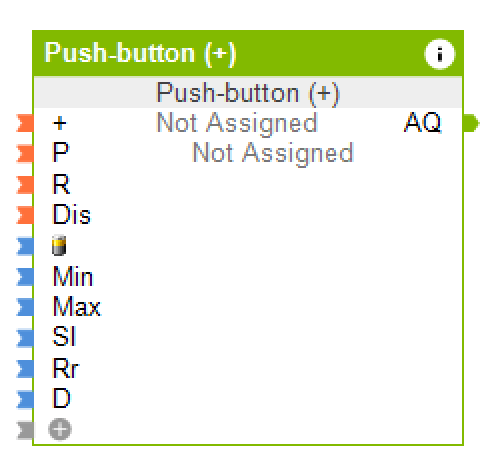This screenshot has width=494, height=476.
Task: Click green AQ output connector
Action: [x=471, y=123]
